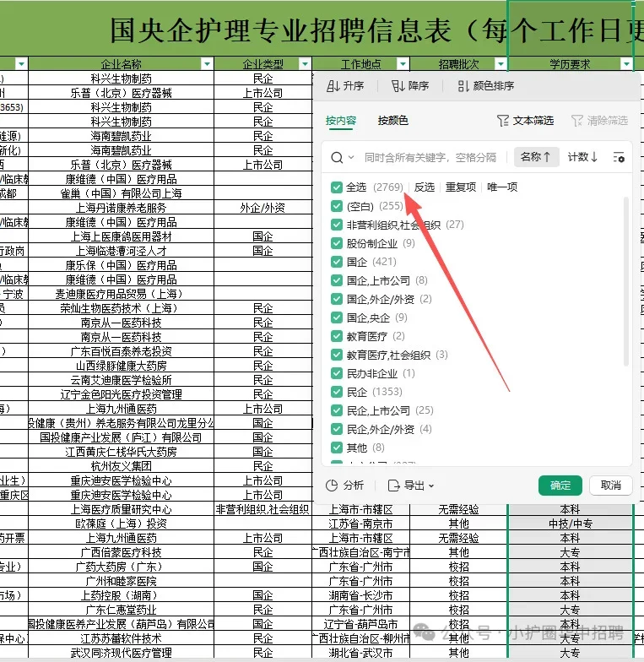
Task: Uncheck 非营利组织,社会组织 checkbox
Action: (x=336, y=225)
